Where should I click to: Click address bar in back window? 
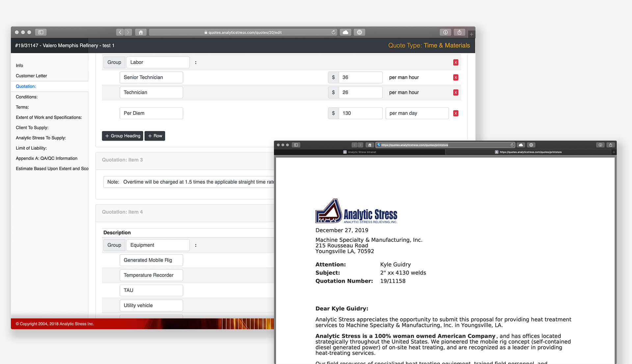[x=243, y=32]
